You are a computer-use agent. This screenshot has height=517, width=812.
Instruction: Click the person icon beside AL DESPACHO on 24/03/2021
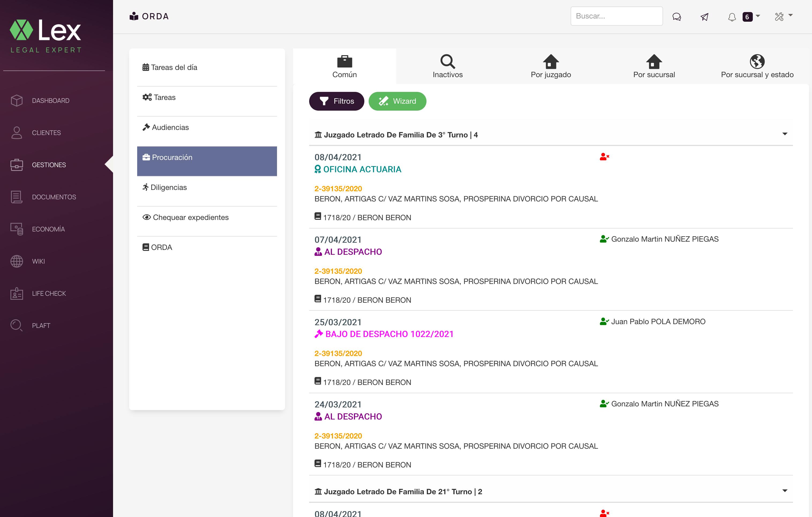[x=318, y=417]
